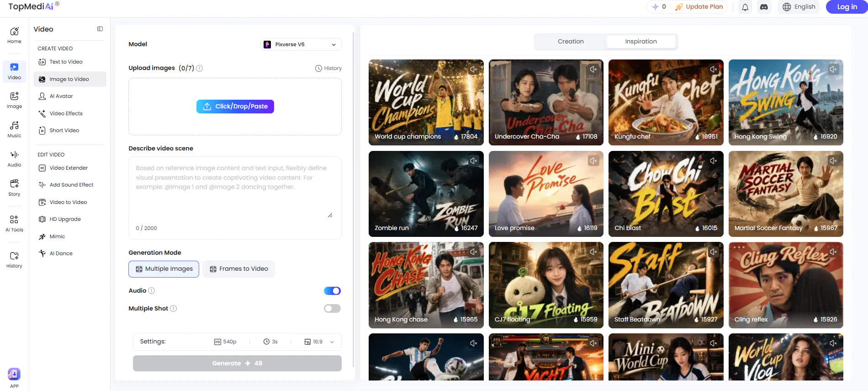Open the credits balance counter
The width and height of the screenshot is (868, 391).
click(x=659, y=7)
